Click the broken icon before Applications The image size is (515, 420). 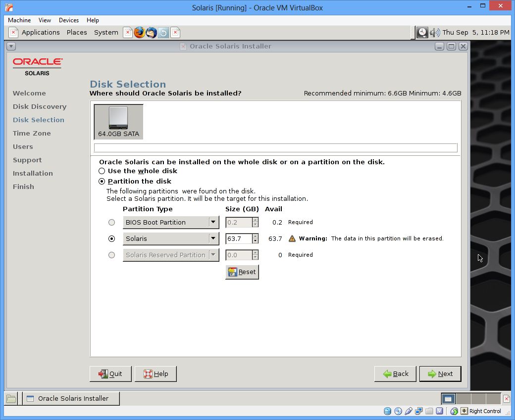click(x=13, y=33)
